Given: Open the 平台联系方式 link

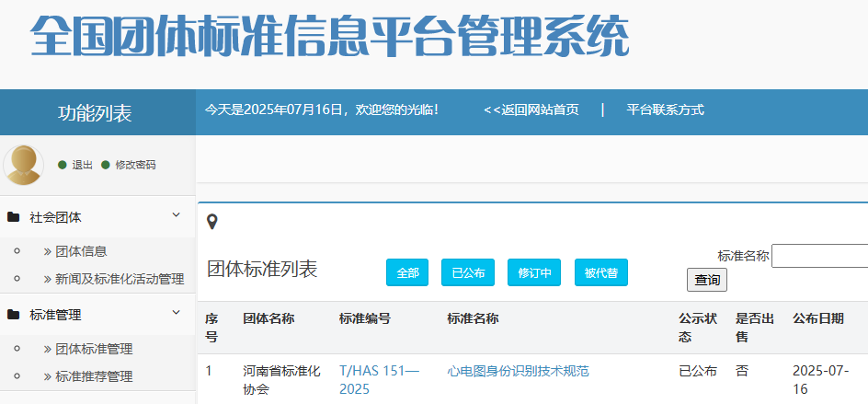Looking at the screenshot, I should (x=666, y=110).
